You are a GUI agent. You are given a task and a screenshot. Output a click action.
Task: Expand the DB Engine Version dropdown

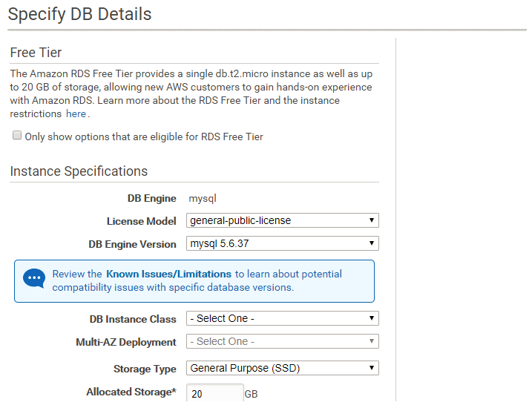[282, 243]
